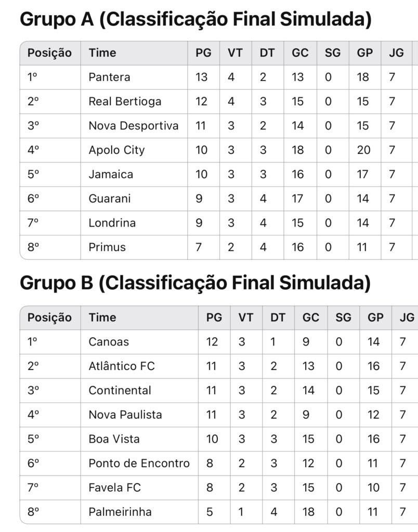Viewport: 418px width, 532px height.
Task: Select the Boa Vista team cell
Action: click(x=114, y=439)
